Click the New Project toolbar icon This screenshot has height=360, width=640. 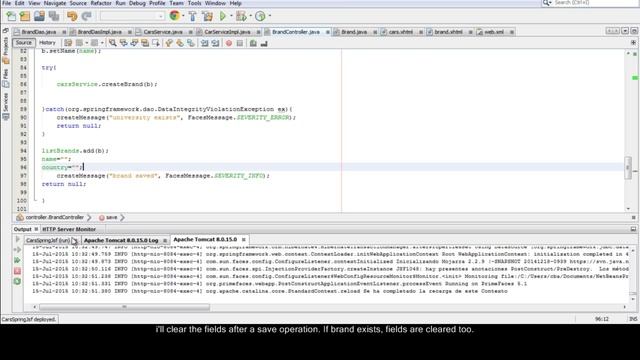(25, 16)
